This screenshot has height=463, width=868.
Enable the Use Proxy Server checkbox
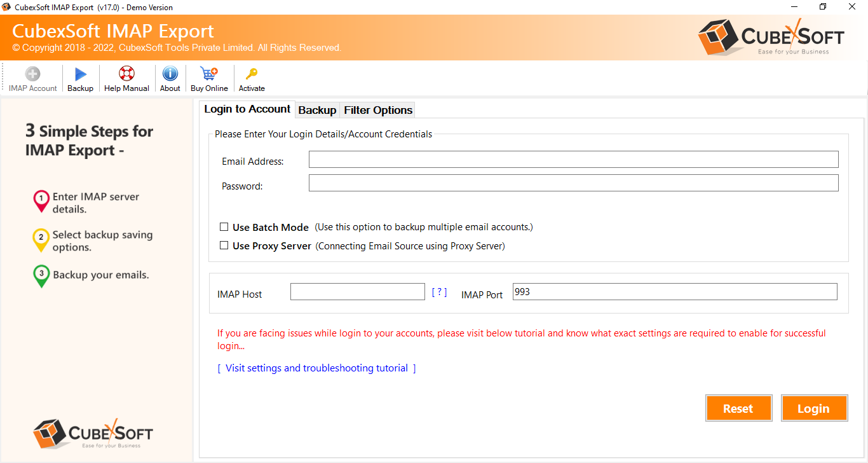224,245
